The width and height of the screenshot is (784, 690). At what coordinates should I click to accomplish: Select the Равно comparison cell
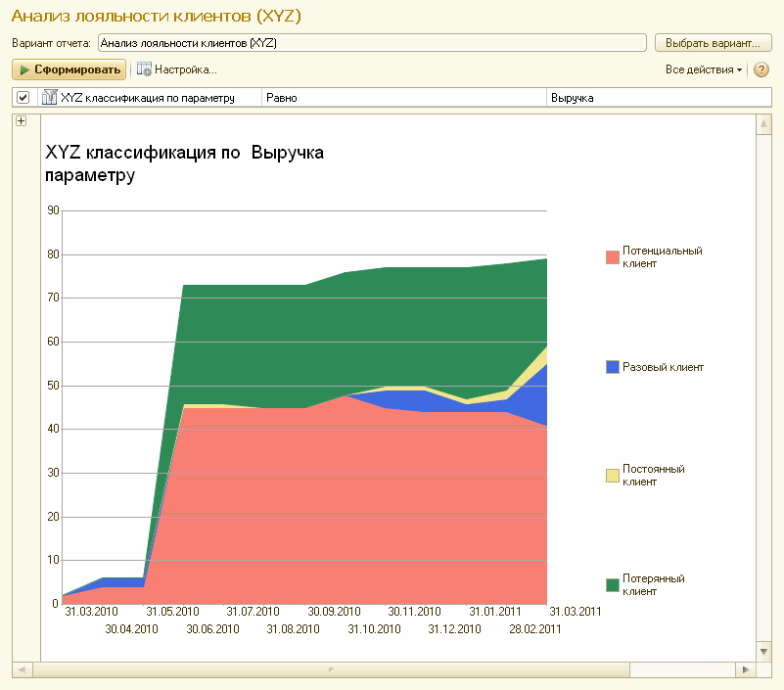pos(403,98)
